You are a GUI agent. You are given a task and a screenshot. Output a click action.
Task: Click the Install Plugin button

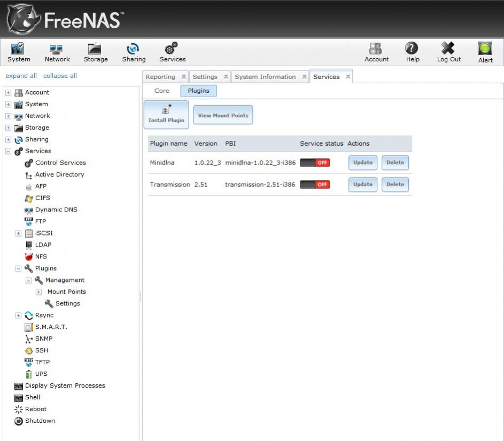pos(166,115)
